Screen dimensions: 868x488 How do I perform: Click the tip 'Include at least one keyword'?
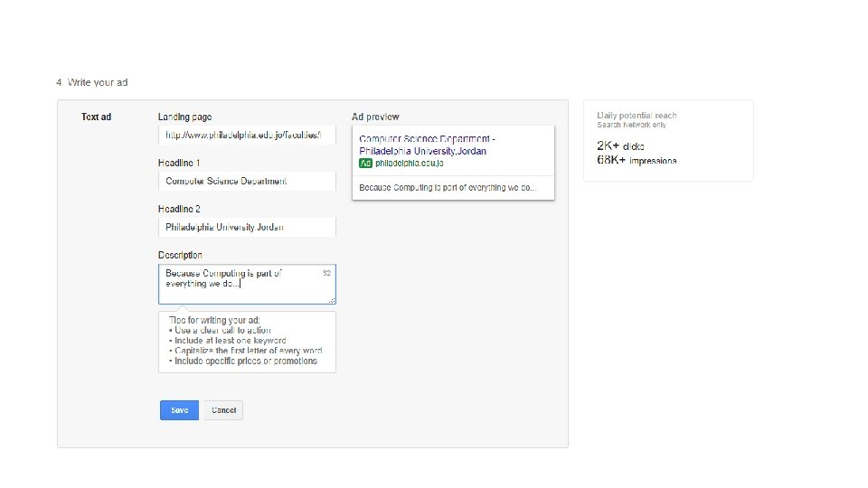pyautogui.click(x=228, y=341)
